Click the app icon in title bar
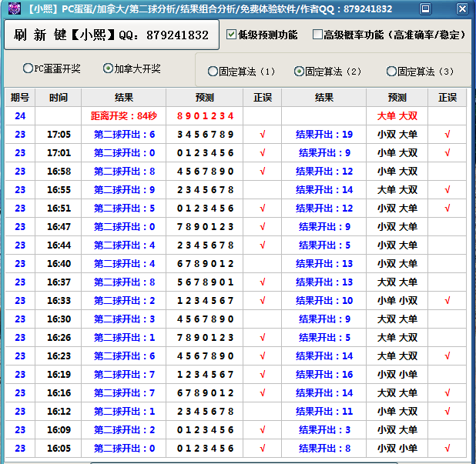Image resolution: width=476 pixels, height=464 pixels. pos(14,8)
